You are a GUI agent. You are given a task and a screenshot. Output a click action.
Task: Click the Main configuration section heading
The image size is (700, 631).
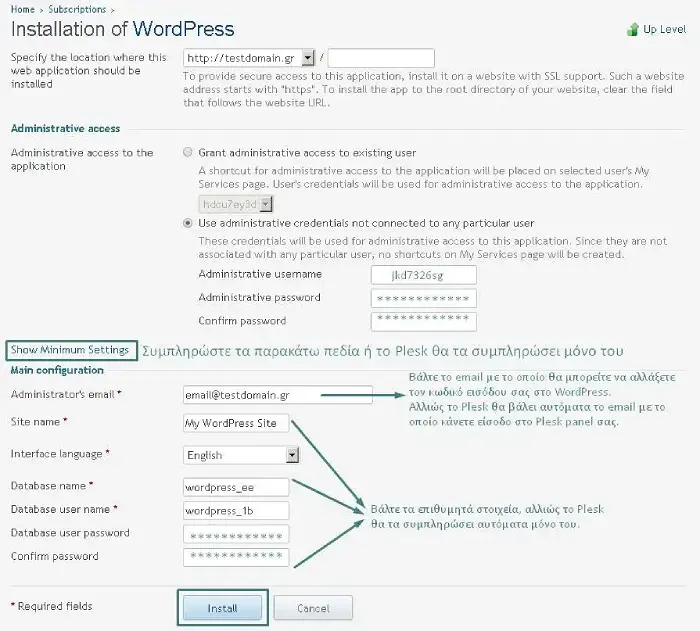tap(57, 370)
